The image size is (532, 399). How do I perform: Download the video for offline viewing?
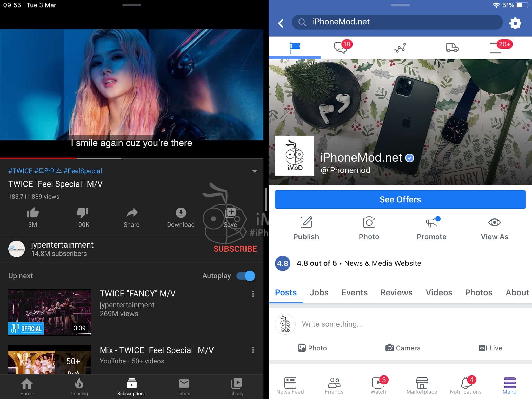point(181,213)
